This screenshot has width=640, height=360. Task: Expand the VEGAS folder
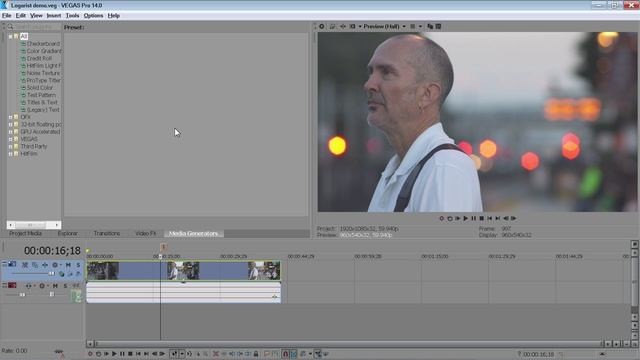[11, 139]
